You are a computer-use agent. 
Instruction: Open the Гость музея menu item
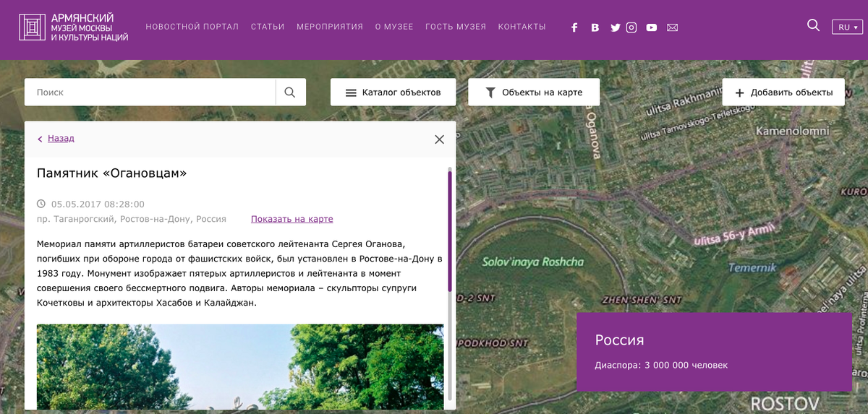[456, 27]
